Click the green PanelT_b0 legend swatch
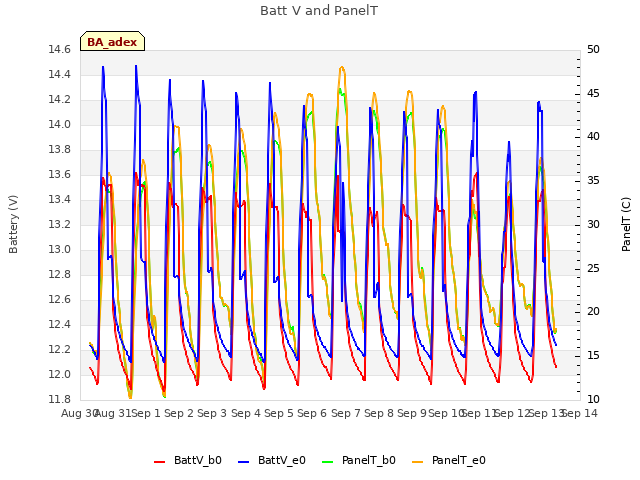Screen dimensions: 640x480 327,462
